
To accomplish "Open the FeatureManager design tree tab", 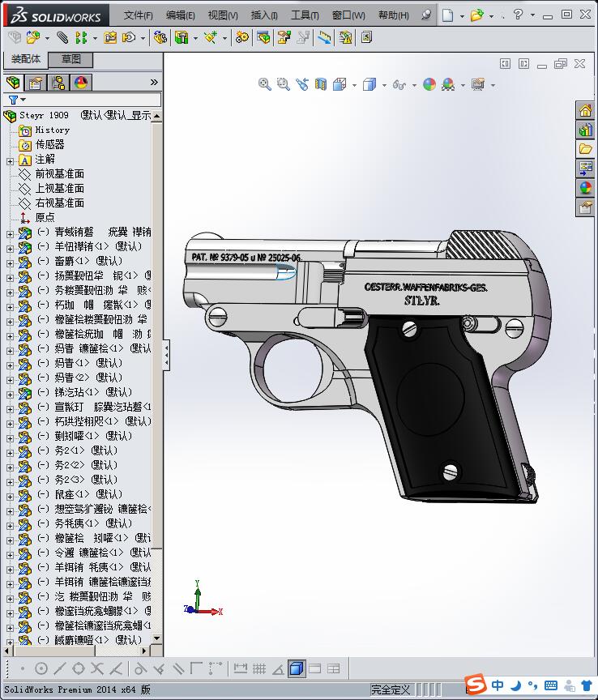I will 13,82.
